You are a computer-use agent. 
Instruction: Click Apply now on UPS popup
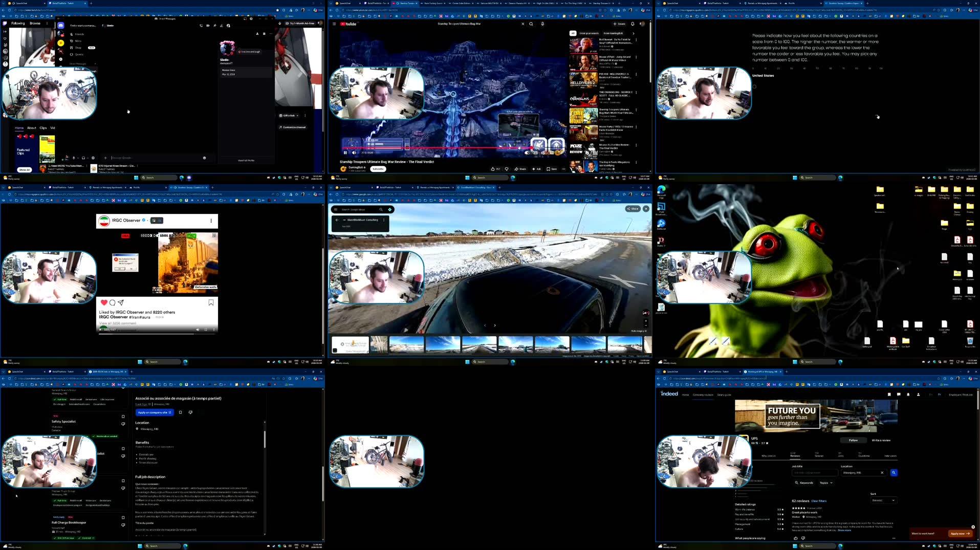pos(960,534)
